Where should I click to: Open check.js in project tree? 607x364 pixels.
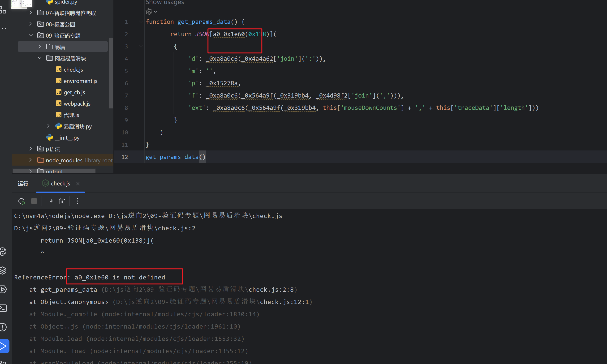pos(73,70)
